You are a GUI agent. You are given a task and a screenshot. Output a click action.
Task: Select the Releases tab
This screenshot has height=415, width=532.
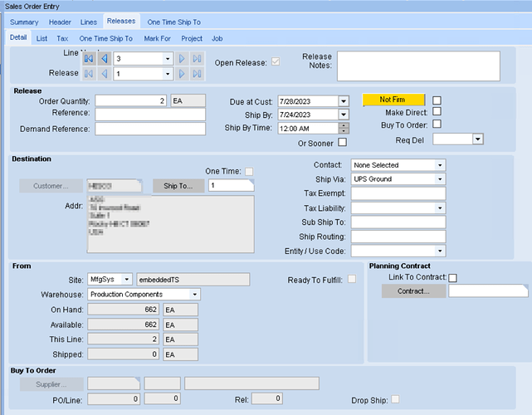(121, 21)
